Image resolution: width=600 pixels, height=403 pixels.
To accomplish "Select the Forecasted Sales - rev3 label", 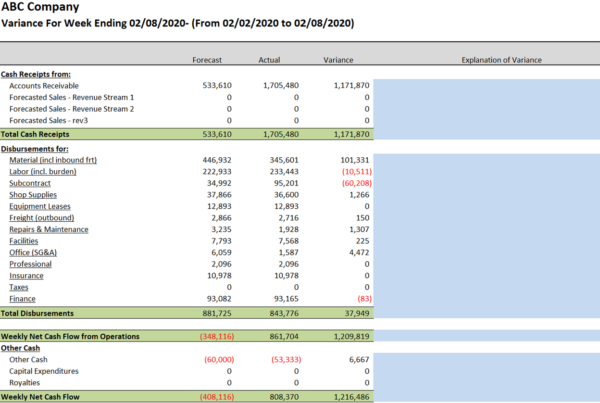I will click(49, 120).
